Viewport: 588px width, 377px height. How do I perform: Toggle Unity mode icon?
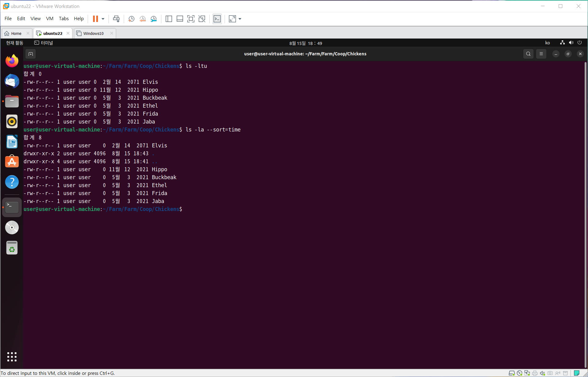(x=202, y=19)
